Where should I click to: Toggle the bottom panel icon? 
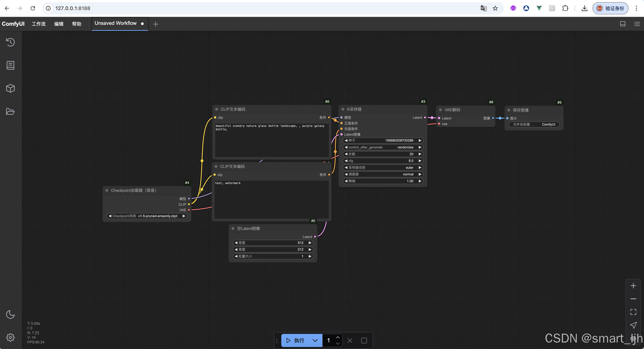[623, 24]
